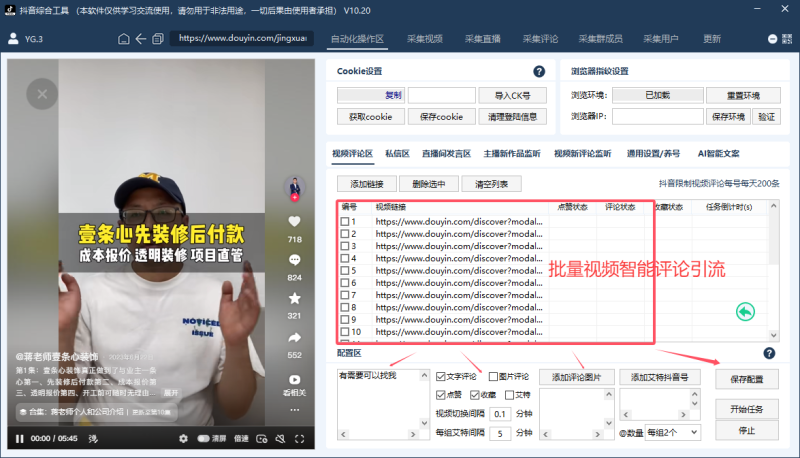Viewport: 800px width, 458px height.
Task: Open the 配置区 help question mark icon
Action: point(769,353)
